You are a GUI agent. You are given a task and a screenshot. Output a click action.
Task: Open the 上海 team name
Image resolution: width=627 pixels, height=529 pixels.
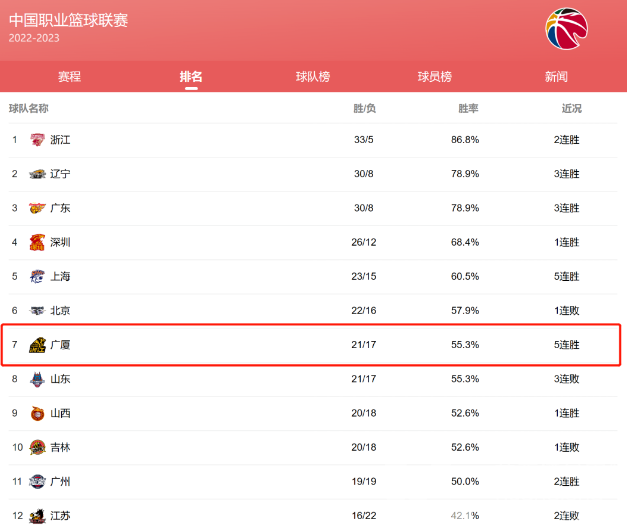(x=60, y=276)
